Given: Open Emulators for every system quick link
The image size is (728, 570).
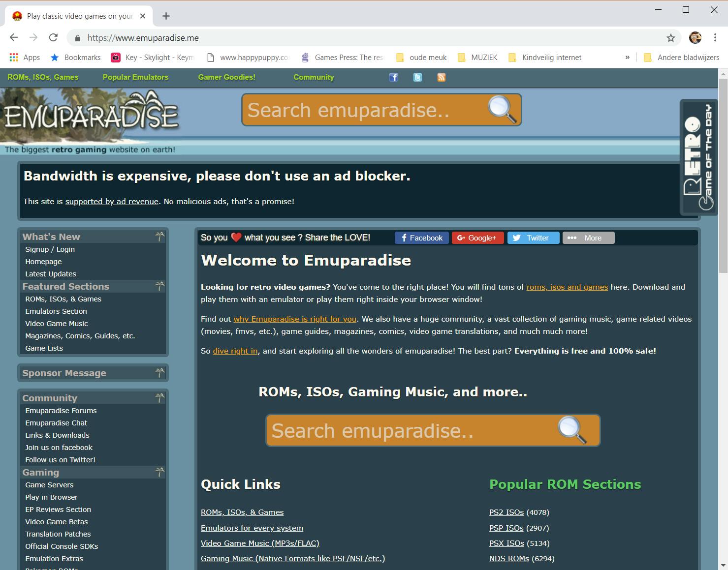Looking at the screenshot, I should coord(252,528).
